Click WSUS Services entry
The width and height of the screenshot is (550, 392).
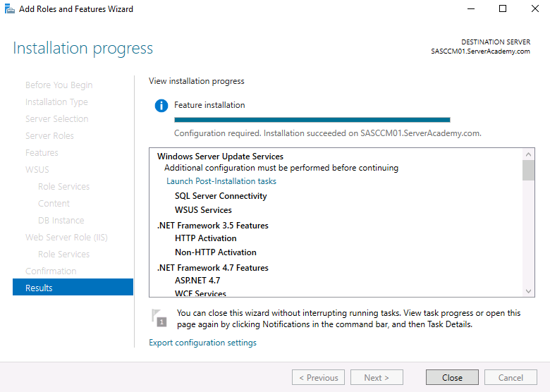(203, 210)
